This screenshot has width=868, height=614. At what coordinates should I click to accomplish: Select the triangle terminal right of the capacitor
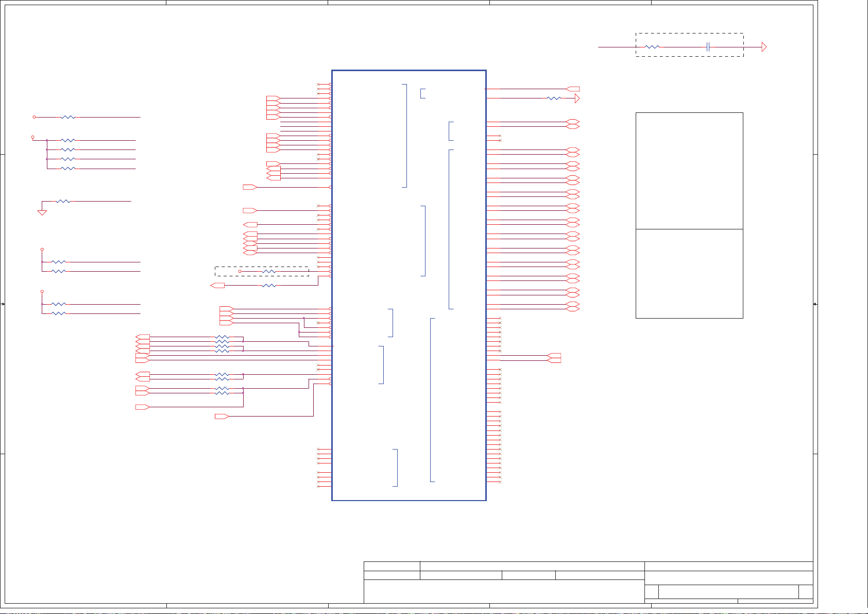click(764, 47)
